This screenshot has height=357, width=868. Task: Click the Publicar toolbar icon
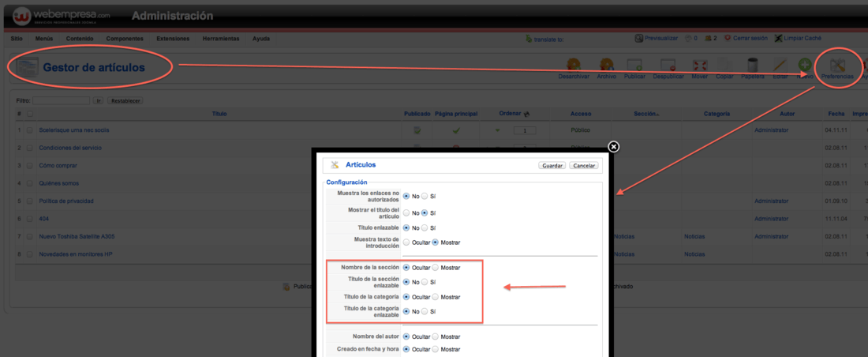634,64
